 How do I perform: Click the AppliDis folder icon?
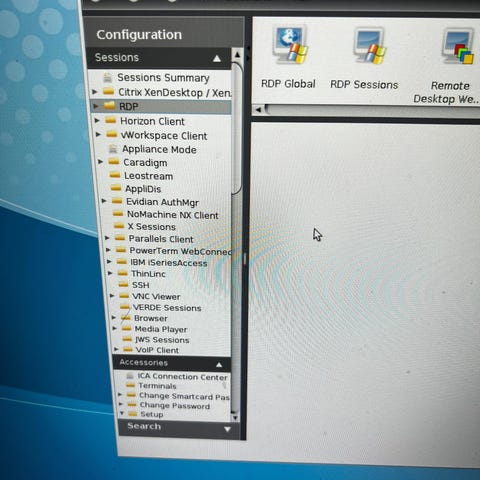click(116, 188)
